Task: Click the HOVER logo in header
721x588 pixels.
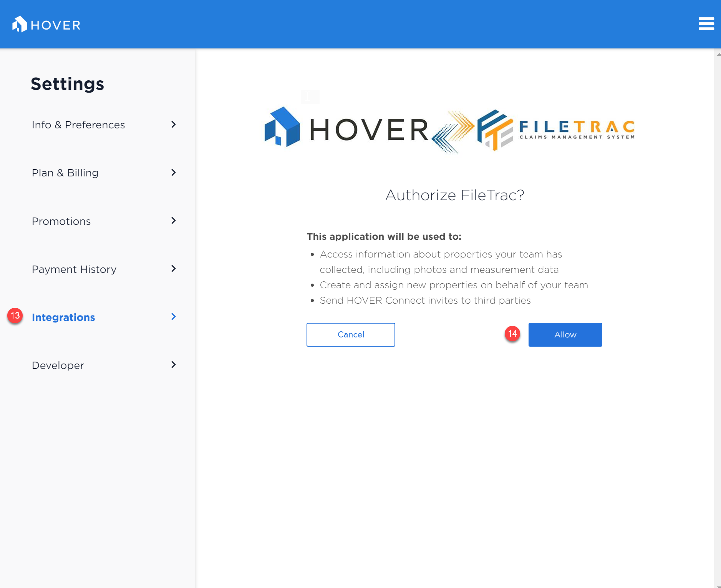Action: [46, 25]
